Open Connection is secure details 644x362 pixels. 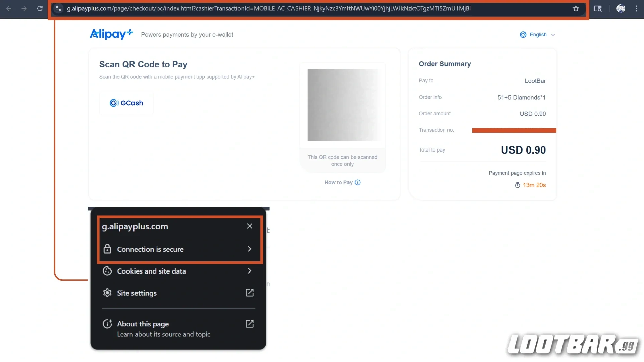178,249
